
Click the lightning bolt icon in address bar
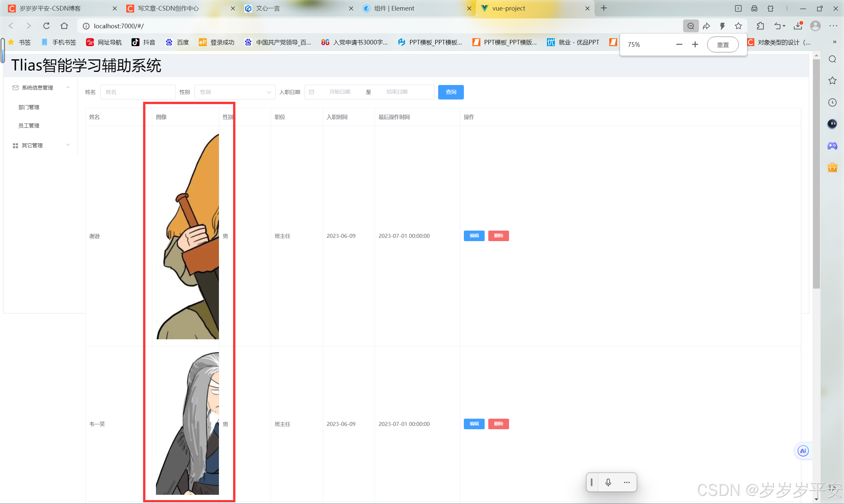click(x=722, y=26)
